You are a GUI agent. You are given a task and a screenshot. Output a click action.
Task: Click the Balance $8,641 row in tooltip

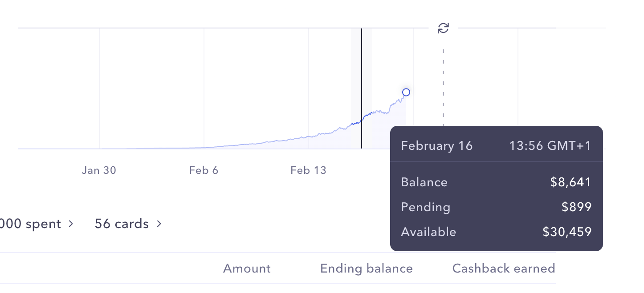496,182
